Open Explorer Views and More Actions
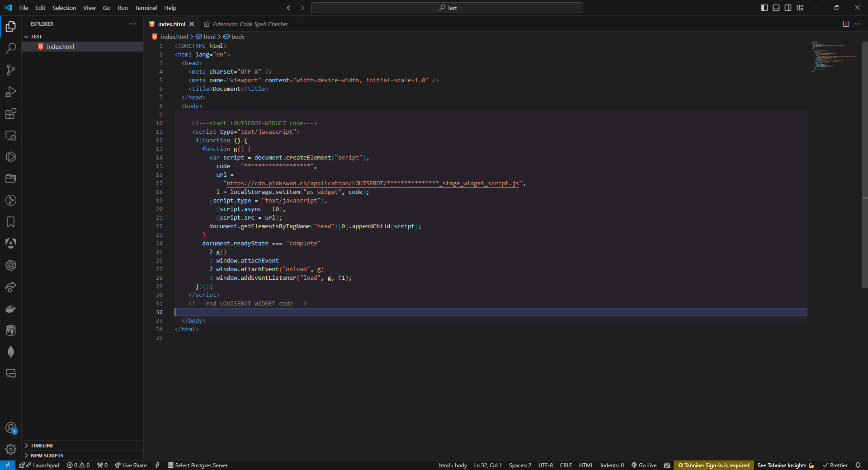 pyautogui.click(x=133, y=24)
